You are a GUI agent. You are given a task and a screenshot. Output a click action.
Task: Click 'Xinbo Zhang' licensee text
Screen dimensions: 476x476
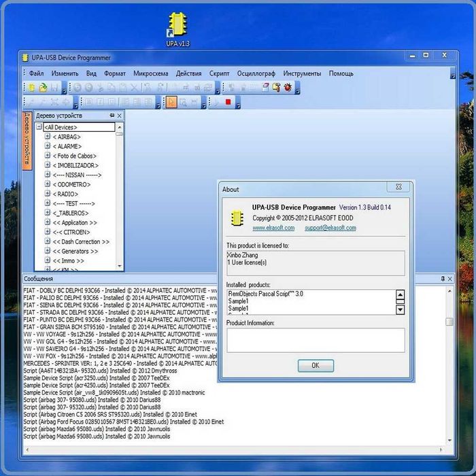243,255
